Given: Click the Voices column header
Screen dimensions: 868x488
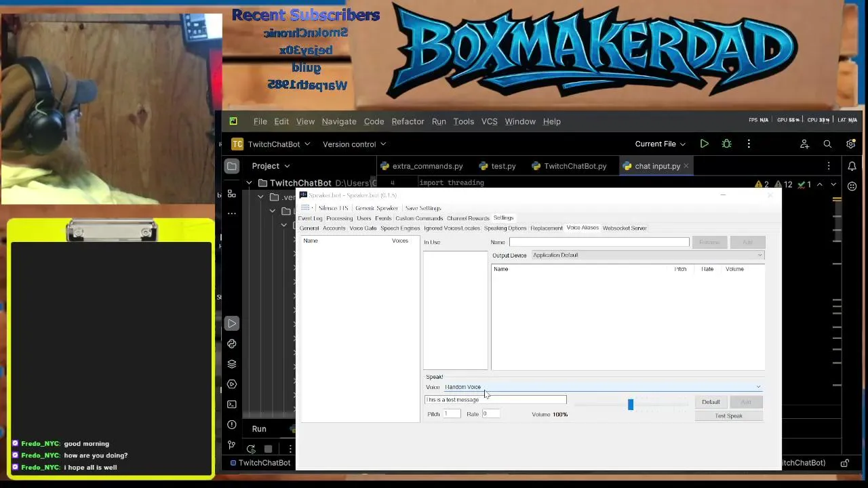Looking at the screenshot, I should pyautogui.click(x=400, y=241).
